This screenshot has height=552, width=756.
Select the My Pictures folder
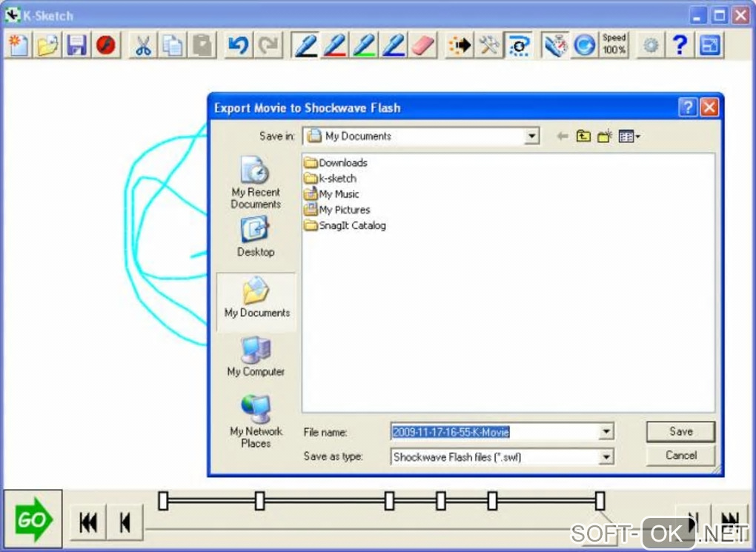(x=337, y=210)
